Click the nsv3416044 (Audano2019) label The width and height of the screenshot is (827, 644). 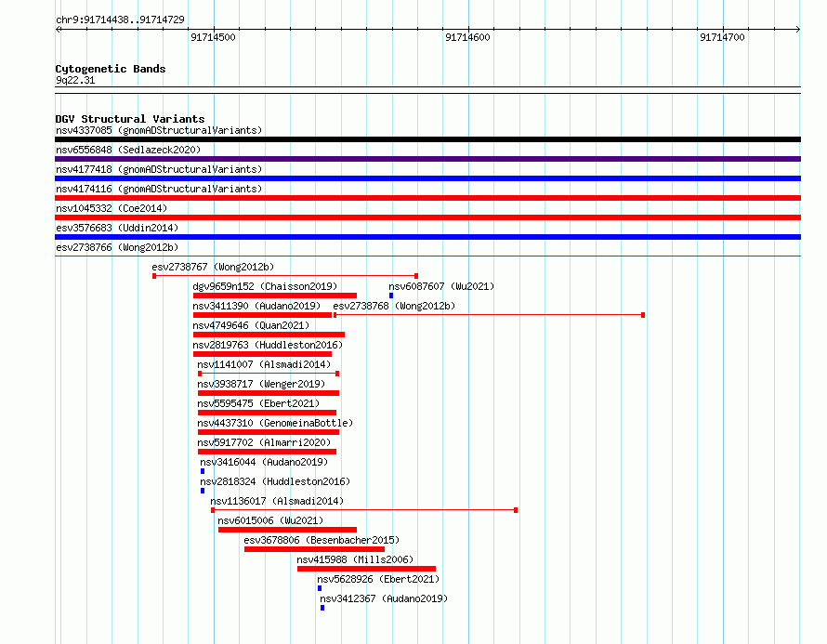click(x=264, y=462)
